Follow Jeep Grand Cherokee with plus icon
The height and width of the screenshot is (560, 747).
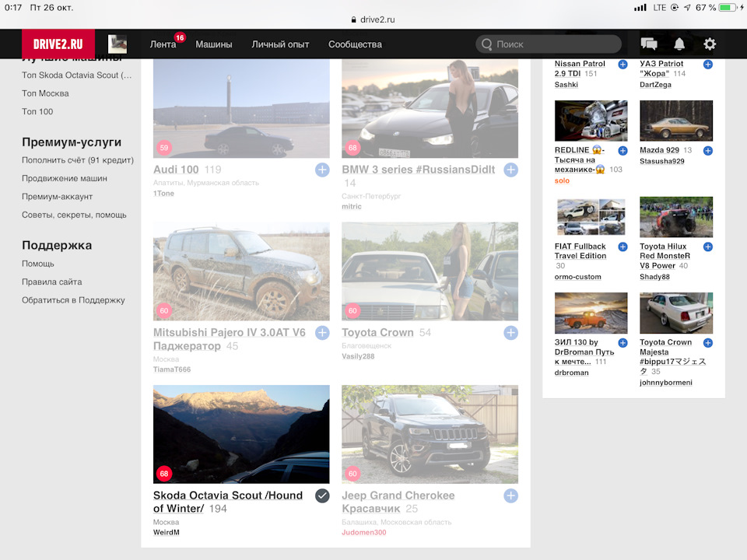pyautogui.click(x=510, y=495)
